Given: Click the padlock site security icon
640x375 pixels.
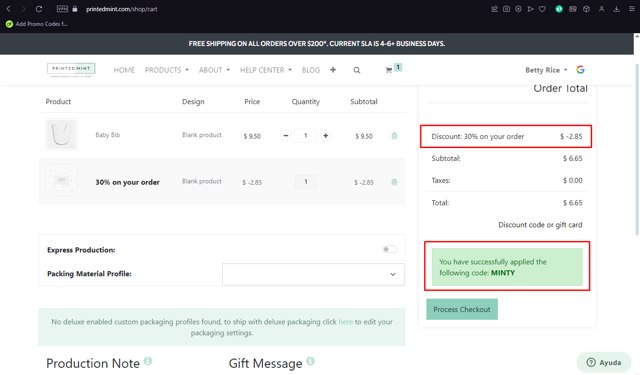Looking at the screenshot, I should (75, 9).
